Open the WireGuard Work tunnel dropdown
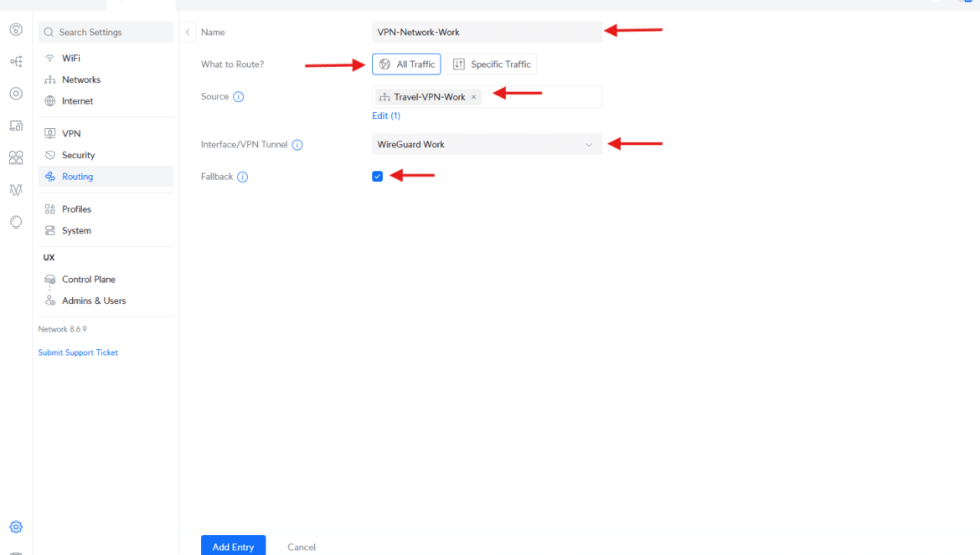The image size is (980, 555). [487, 144]
